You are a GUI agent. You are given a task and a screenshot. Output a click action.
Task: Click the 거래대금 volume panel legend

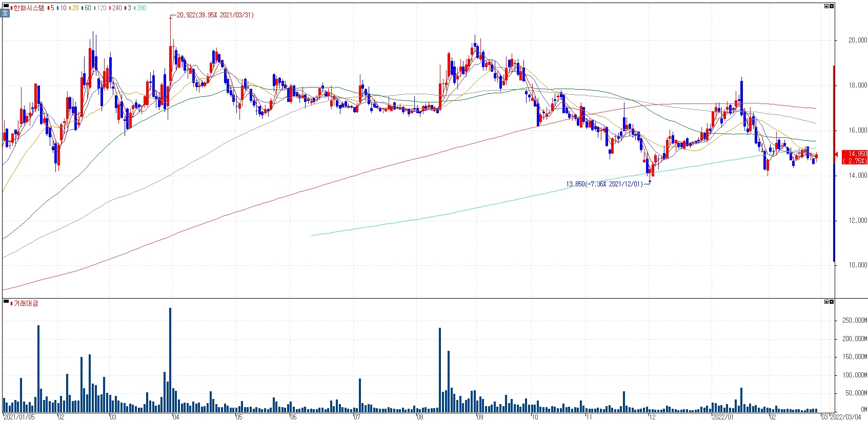pos(25,303)
